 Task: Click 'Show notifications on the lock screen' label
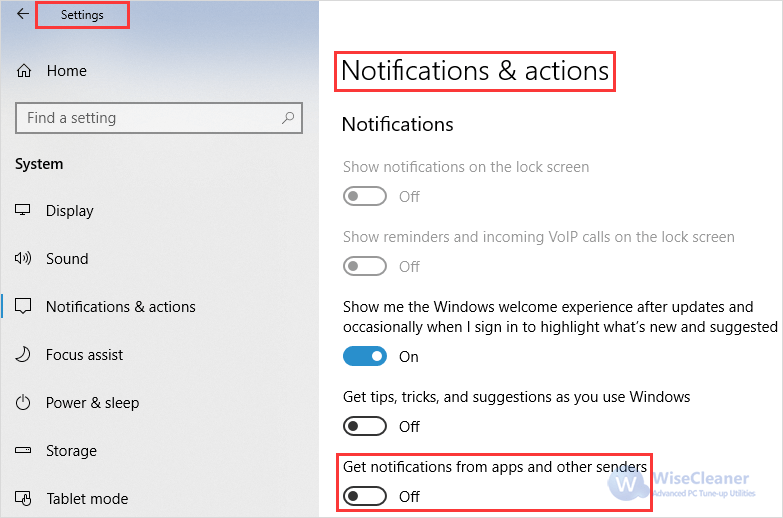pos(466,167)
